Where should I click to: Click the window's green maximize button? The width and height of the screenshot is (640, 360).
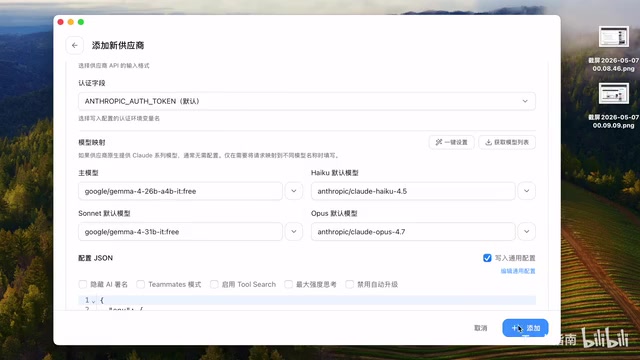(x=81, y=22)
